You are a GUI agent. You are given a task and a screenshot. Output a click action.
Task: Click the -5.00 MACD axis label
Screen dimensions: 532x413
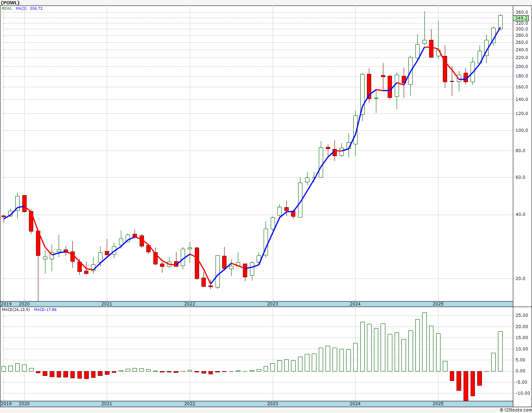point(522,382)
